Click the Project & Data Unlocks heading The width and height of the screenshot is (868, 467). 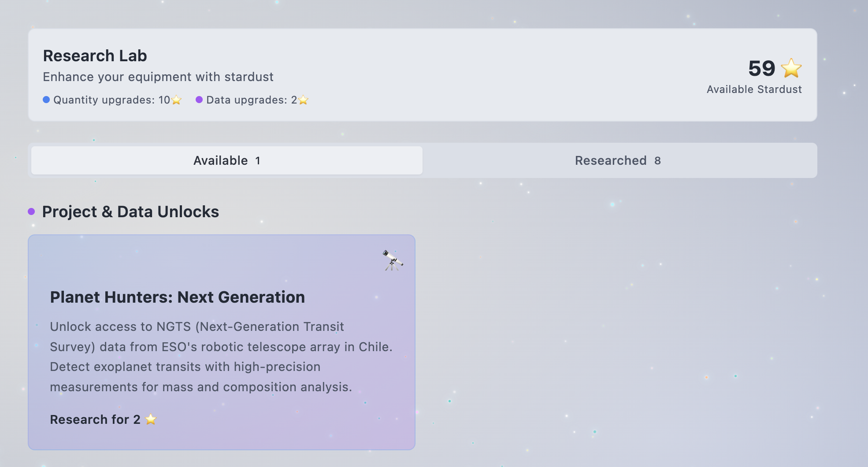[130, 212]
